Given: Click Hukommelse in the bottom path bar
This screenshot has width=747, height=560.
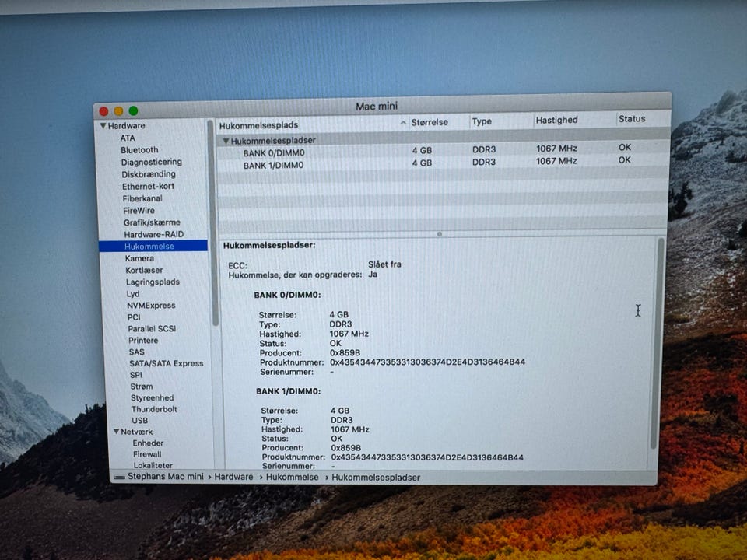Looking at the screenshot, I should click(x=292, y=477).
